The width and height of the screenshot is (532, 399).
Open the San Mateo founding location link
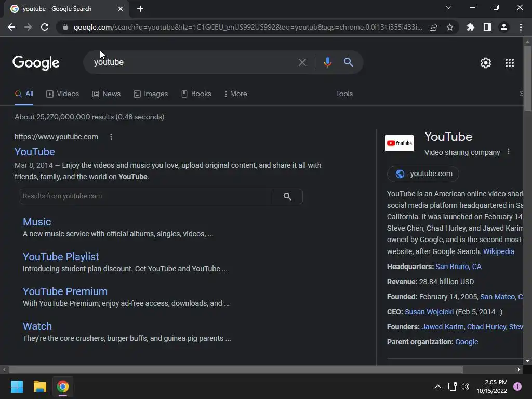click(501, 297)
